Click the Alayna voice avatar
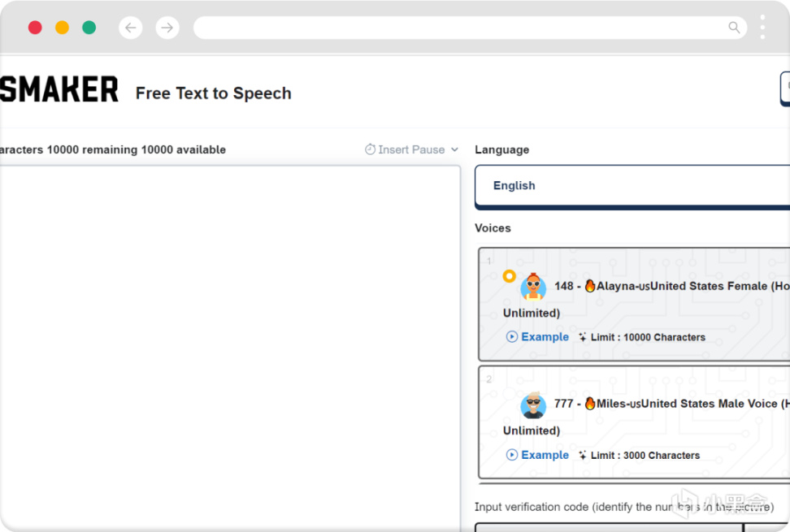790x532 pixels. [533, 287]
